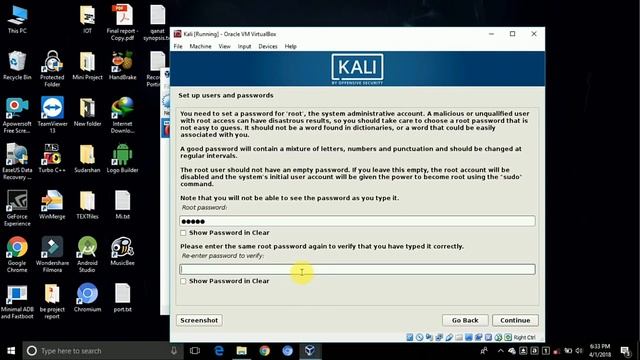Select the Protected Folder desktop icon

coord(52,69)
